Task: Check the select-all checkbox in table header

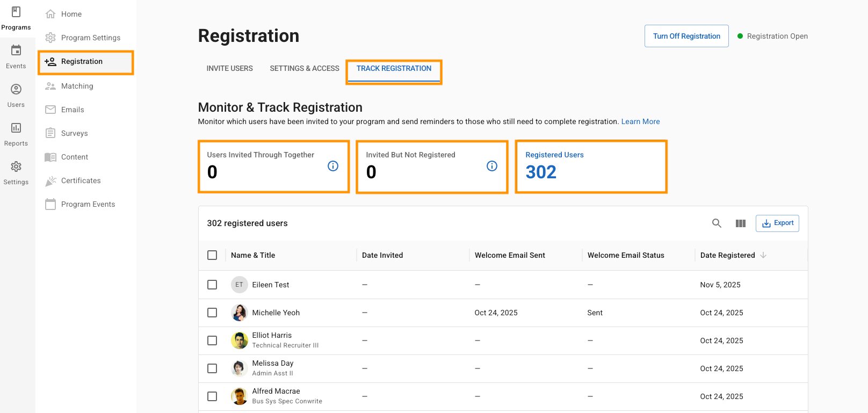Action: [212, 255]
